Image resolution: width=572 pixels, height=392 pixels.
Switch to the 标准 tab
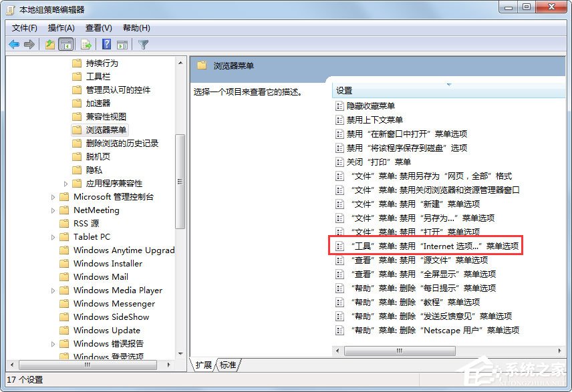click(227, 365)
